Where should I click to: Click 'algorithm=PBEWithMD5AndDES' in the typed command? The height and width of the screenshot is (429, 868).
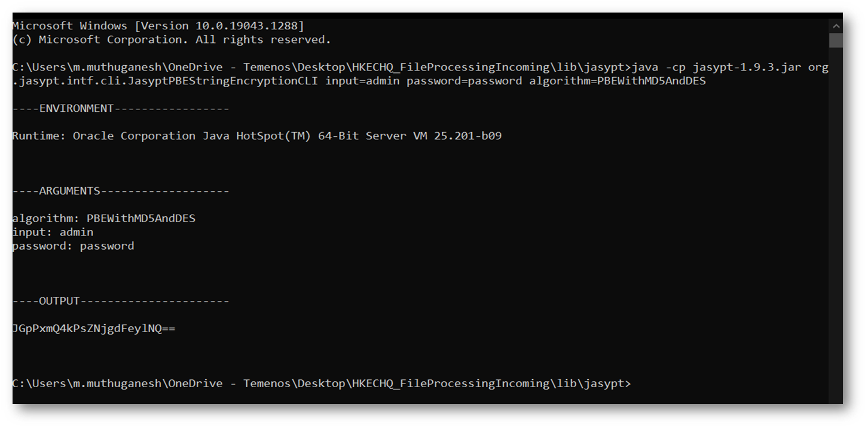pos(617,81)
